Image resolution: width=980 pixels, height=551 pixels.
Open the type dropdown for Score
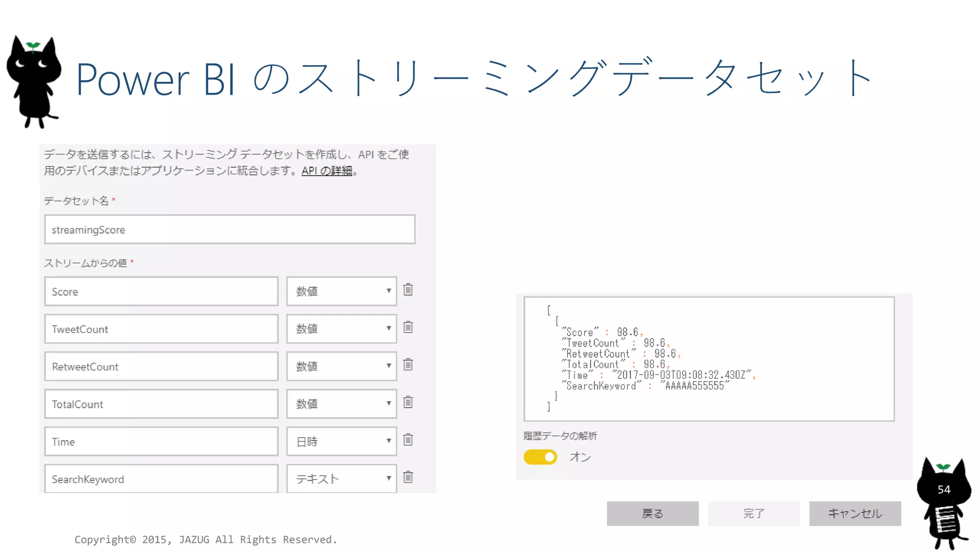tap(342, 291)
